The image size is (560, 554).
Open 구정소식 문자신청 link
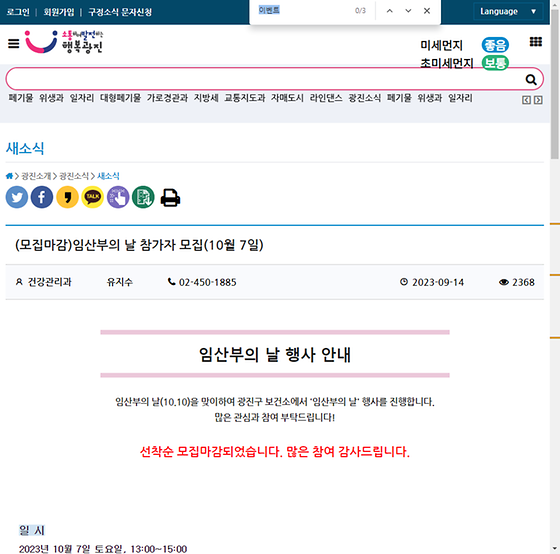pyautogui.click(x=120, y=12)
